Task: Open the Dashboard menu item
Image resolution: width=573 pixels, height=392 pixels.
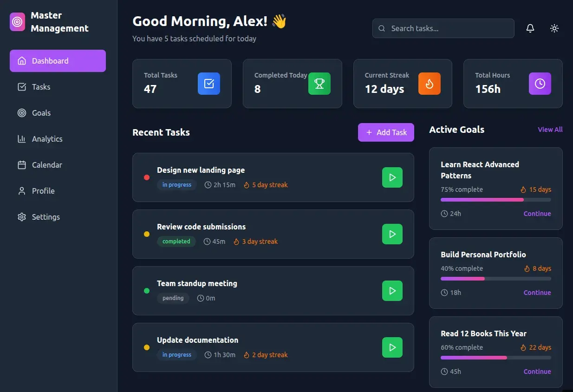Action: (x=58, y=61)
